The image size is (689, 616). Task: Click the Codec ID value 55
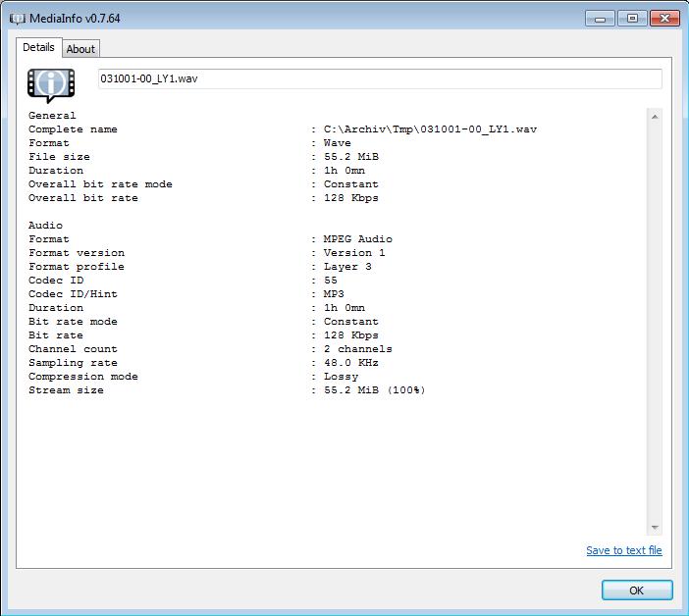331,281
